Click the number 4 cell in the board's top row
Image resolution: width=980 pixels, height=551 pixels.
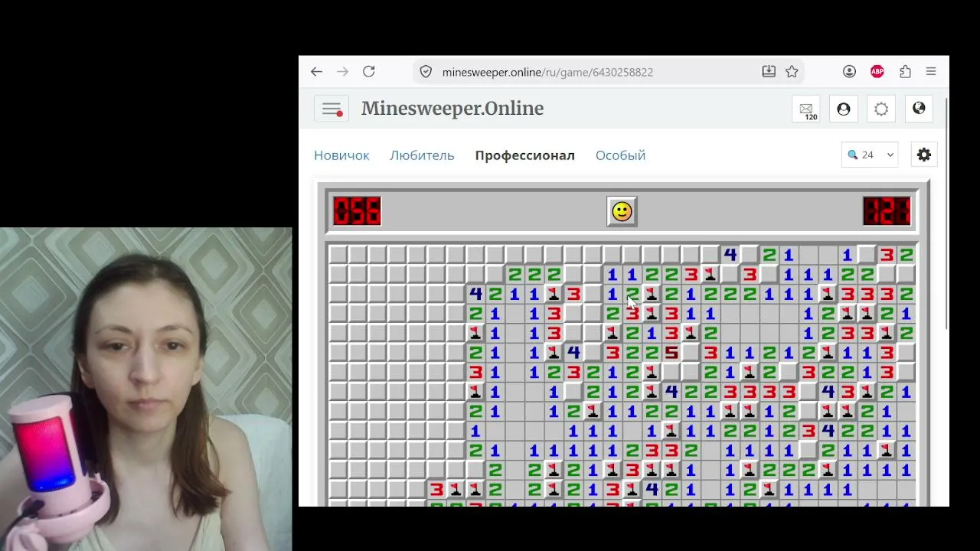(x=730, y=255)
